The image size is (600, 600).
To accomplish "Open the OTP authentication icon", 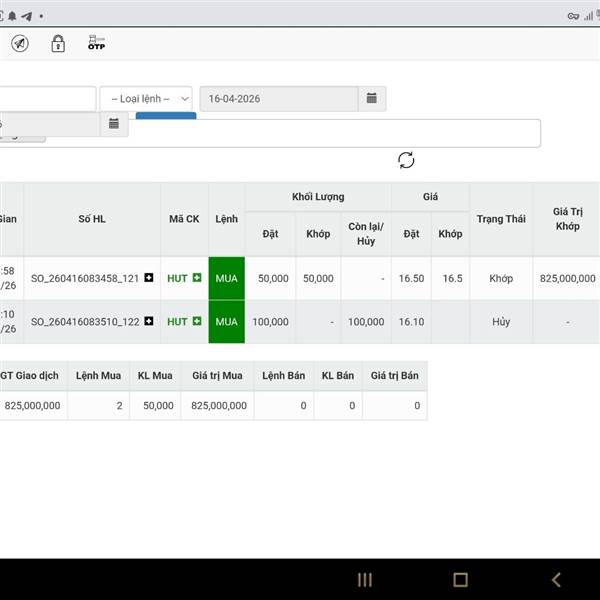I will 96,43.
